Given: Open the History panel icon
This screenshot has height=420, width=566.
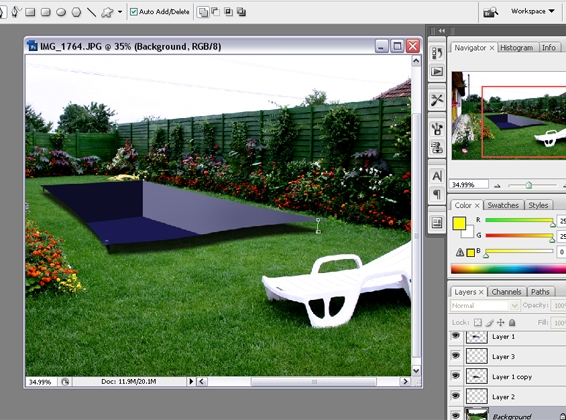Looking at the screenshot, I should coord(437,53).
